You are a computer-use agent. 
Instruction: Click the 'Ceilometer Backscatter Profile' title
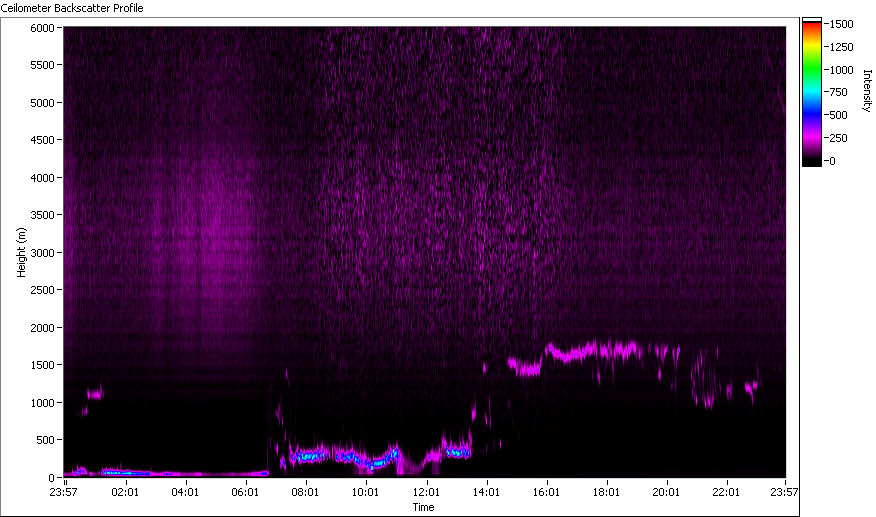coord(72,8)
